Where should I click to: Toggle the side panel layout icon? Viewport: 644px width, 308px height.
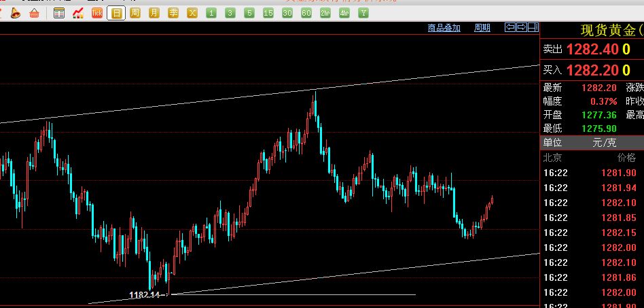533,28
